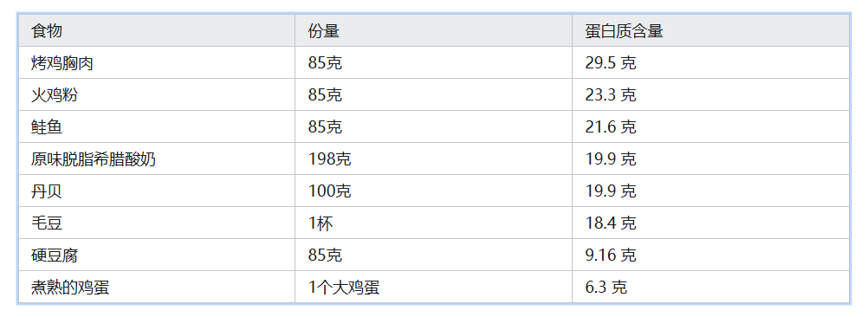Click the 29.5 克 protein value
The height and width of the screenshot is (317, 868).
coord(611,63)
